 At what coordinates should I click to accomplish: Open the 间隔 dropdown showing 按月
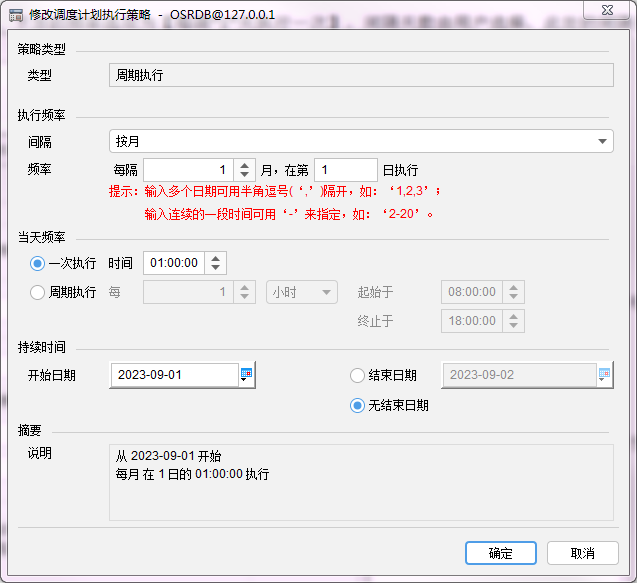pos(361,141)
